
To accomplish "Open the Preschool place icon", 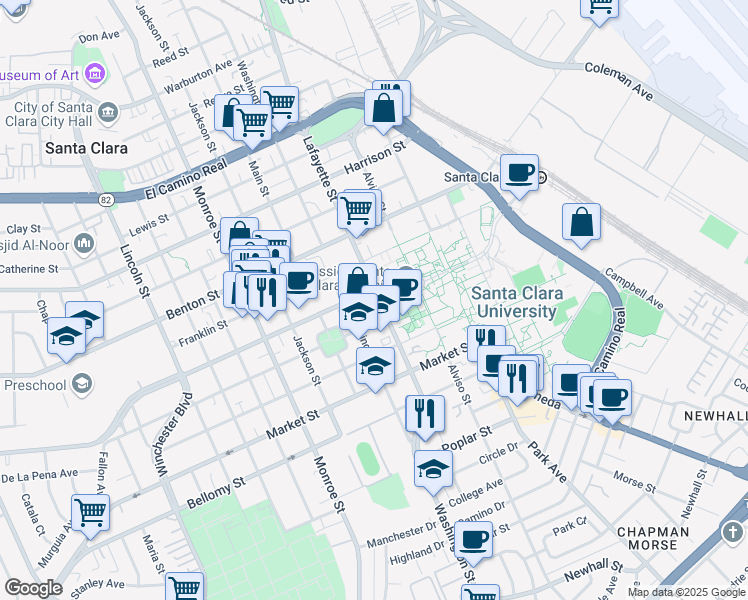I will pyautogui.click(x=82, y=383).
